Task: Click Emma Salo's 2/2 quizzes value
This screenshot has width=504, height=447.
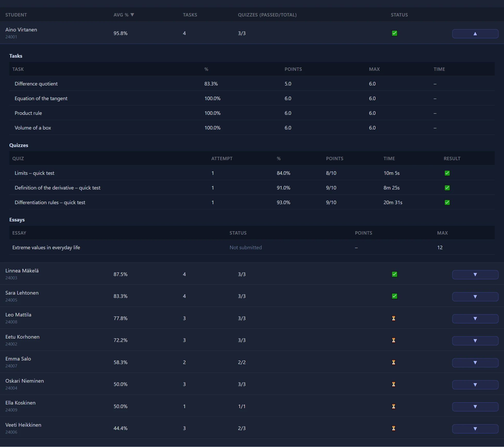Action: pos(242,362)
